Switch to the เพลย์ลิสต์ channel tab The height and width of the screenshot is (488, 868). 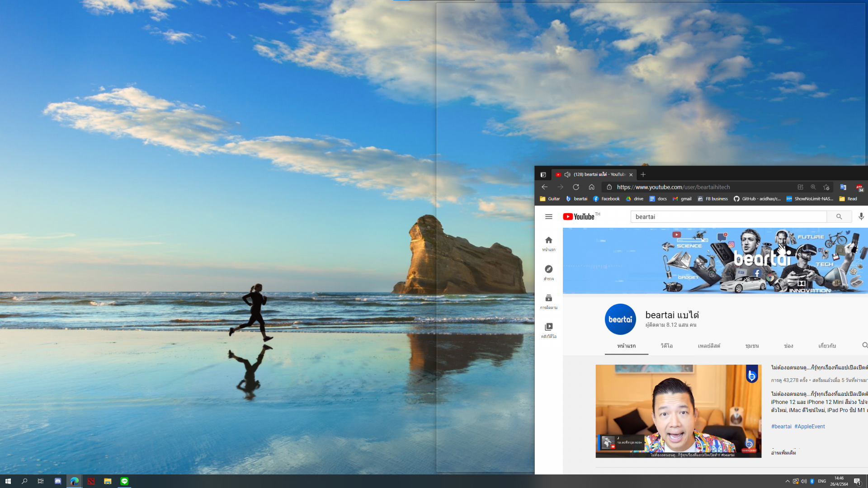(709, 346)
